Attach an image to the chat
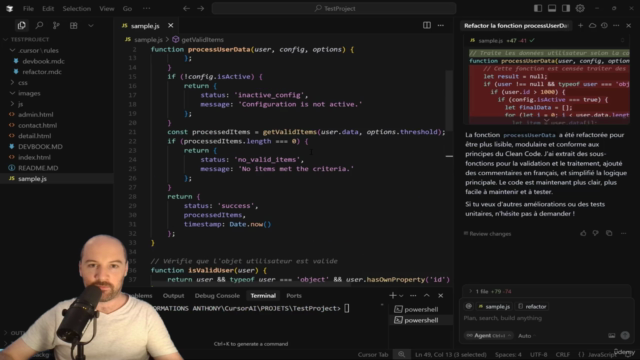 (611, 336)
